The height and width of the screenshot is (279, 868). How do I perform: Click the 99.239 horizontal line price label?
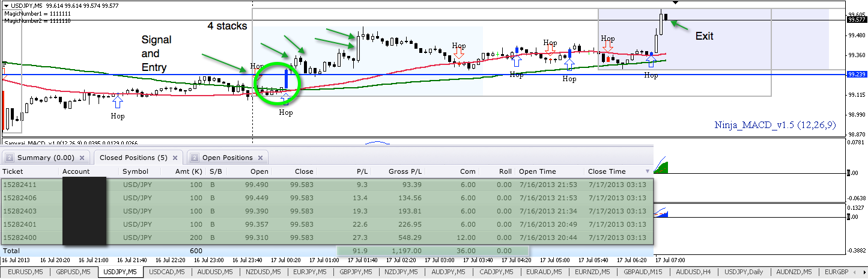tap(857, 75)
